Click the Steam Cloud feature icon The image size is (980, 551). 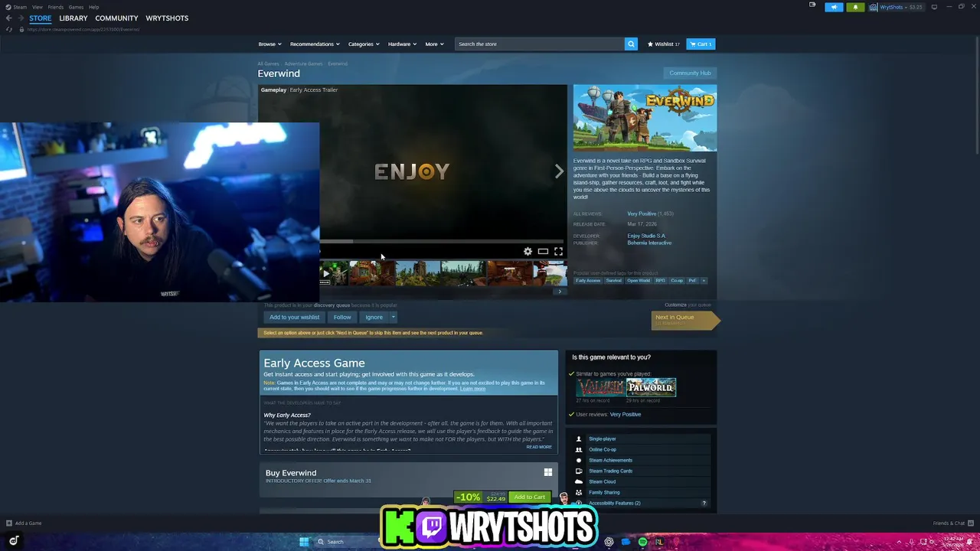[579, 481]
